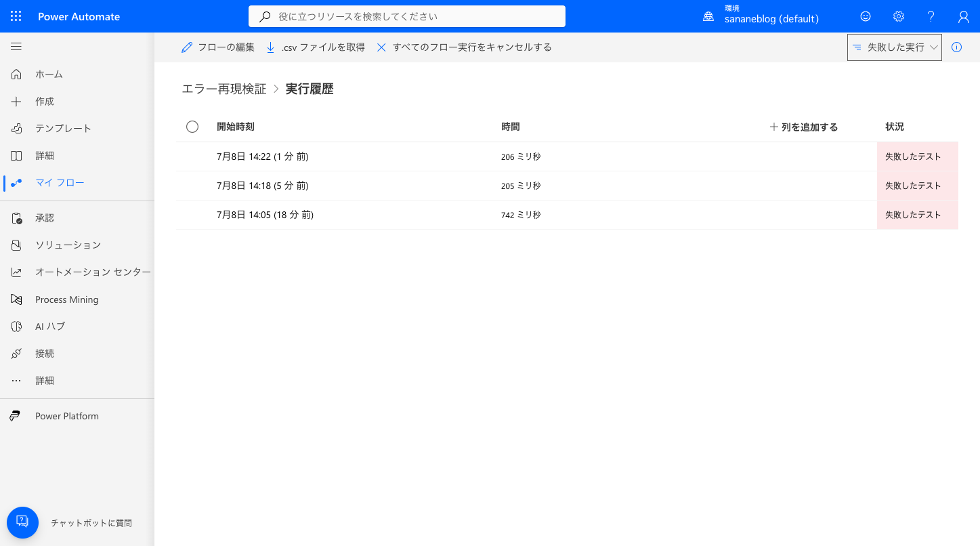The width and height of the screenshot is (980, 546).
Task: Click the マイ フロー flow icon
Action: point(16,183)
